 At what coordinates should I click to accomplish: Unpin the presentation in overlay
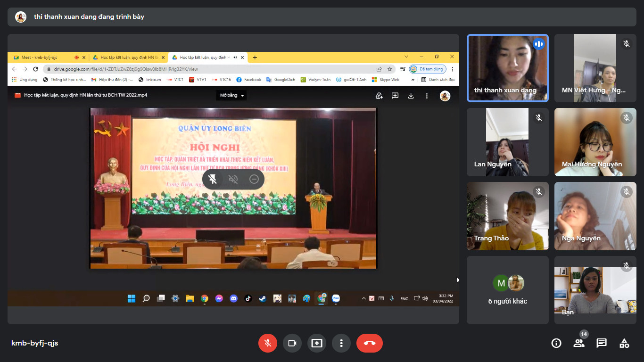pos(213,179)
